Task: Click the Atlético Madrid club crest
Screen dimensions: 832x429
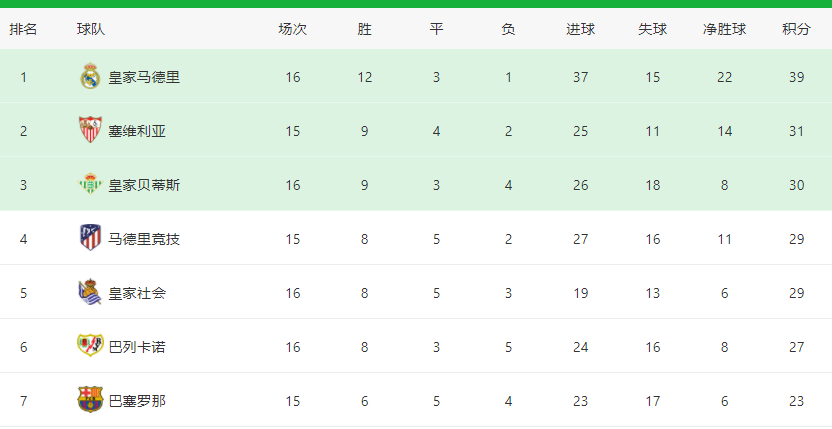Action: [90, 238]
